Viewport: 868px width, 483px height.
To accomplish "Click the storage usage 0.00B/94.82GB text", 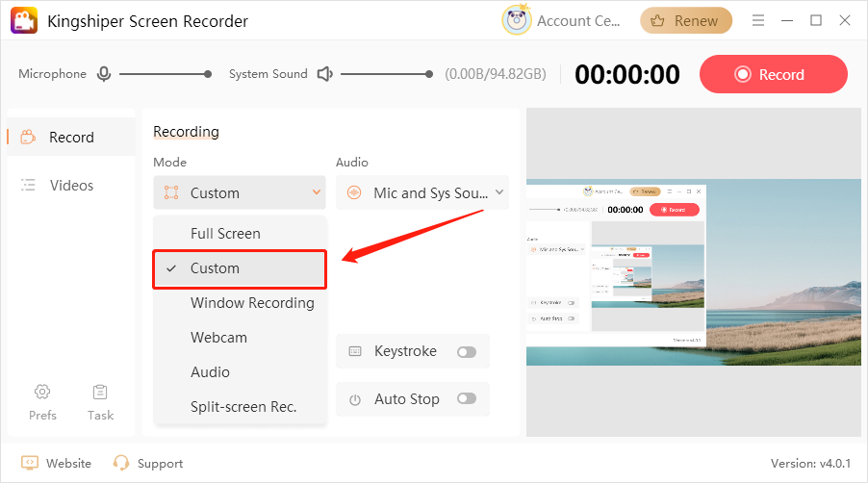I will pyautogui.click(x=496, y=74).
